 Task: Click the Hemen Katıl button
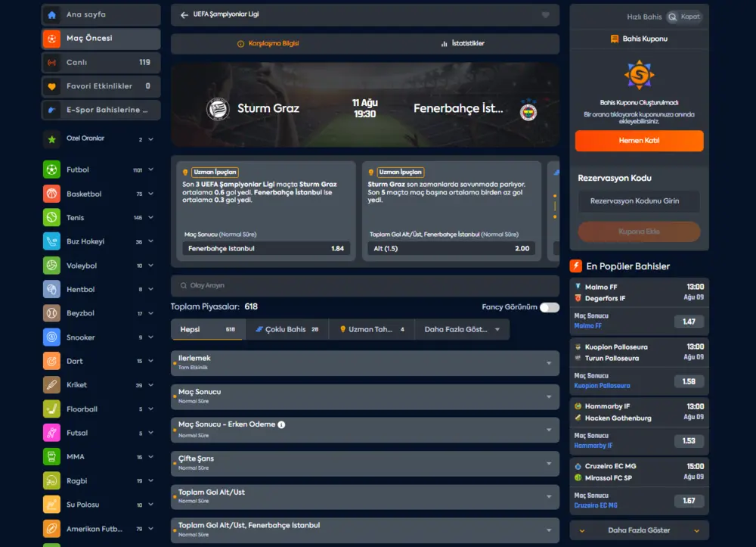click(639, 141)
